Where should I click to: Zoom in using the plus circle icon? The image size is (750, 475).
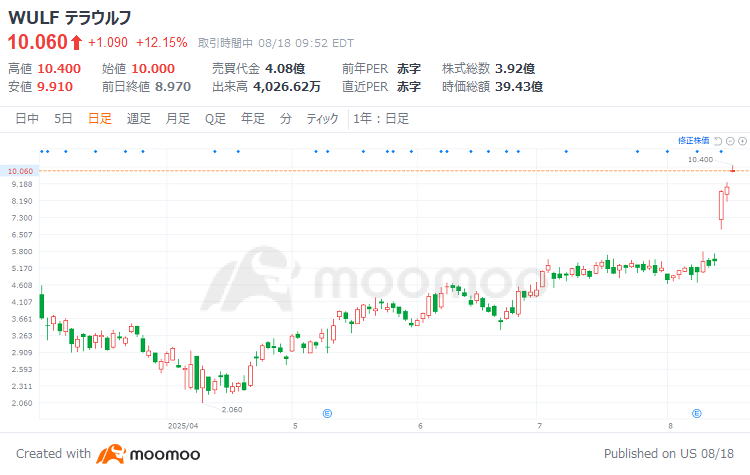coord(742,141)
